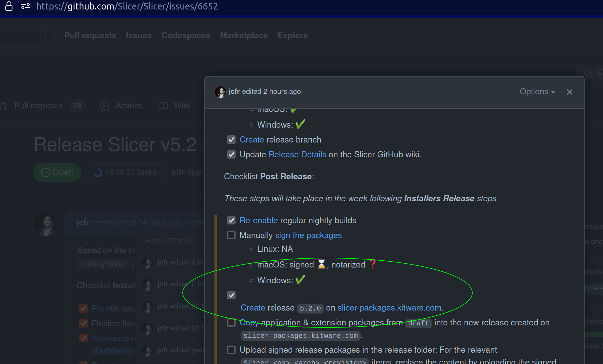This screenshot has width=603, height=364.
Task: Open Re-enable link
Action: (x=259, y=220)
